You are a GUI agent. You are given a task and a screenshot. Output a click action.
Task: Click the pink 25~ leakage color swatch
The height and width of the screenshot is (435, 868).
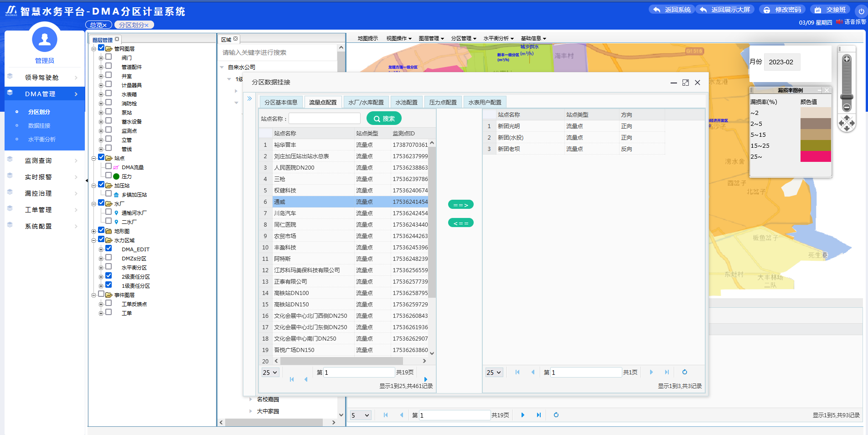tap(816, 156)
